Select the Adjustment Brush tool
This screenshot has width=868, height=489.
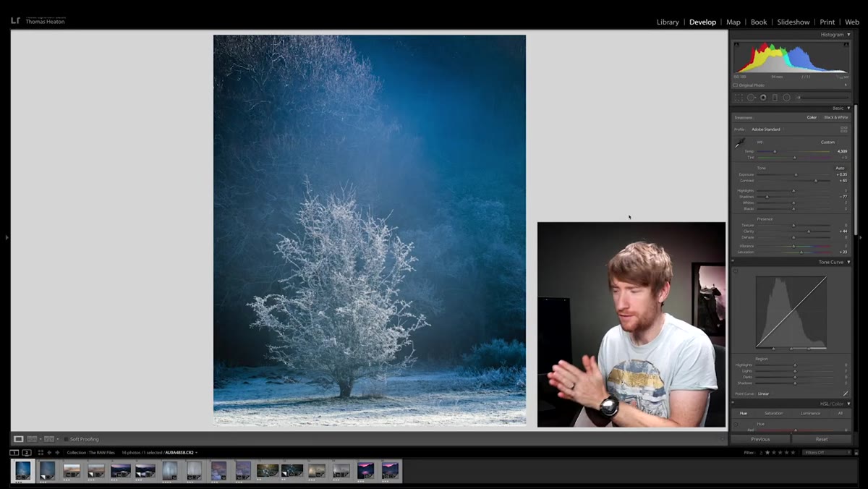click(x=825, y=98)
